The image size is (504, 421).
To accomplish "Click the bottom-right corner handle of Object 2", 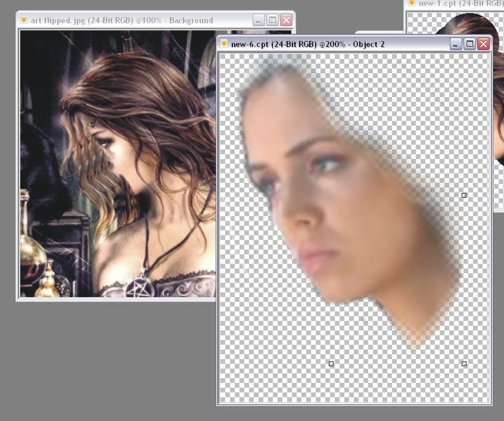I will [464, 364].
